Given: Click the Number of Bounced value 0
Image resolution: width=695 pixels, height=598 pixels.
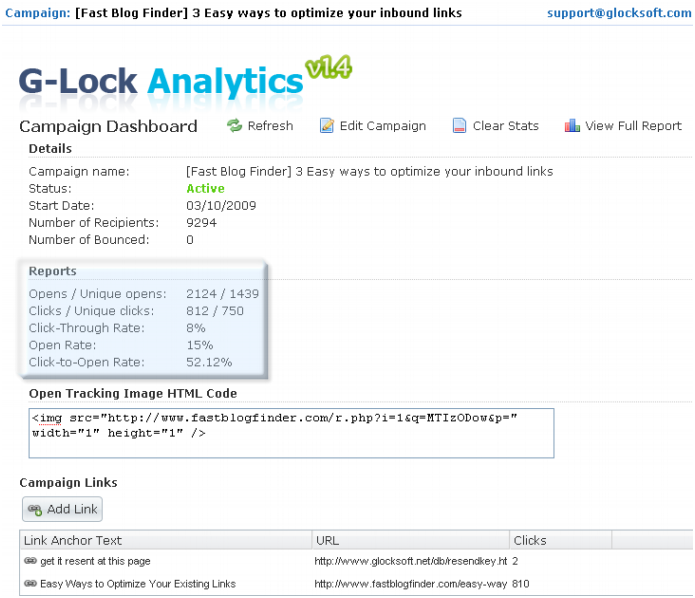Looking at the screenshot, I should (190, 240).
